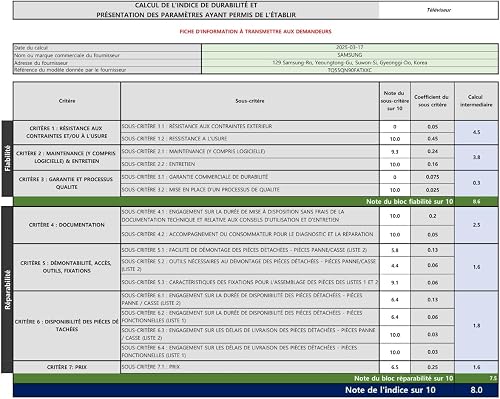
Task: Click the Sous-critère column header
Action: (250, 101)
